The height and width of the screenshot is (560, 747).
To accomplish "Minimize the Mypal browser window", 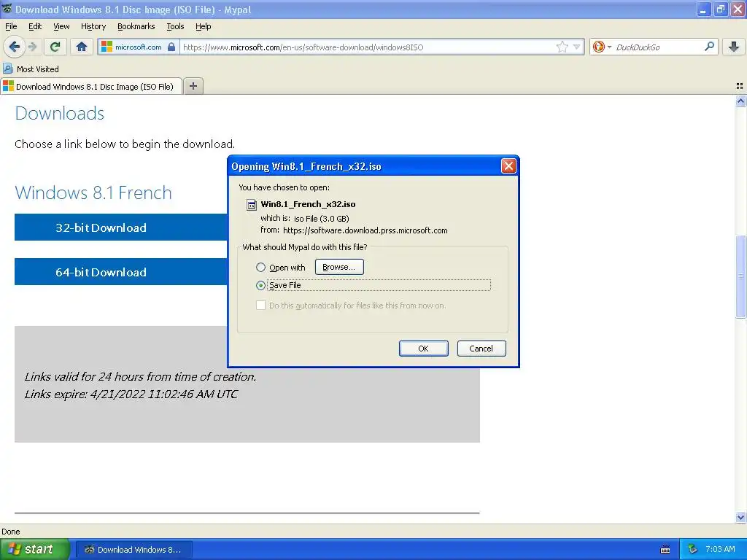I will click(703, 9).
